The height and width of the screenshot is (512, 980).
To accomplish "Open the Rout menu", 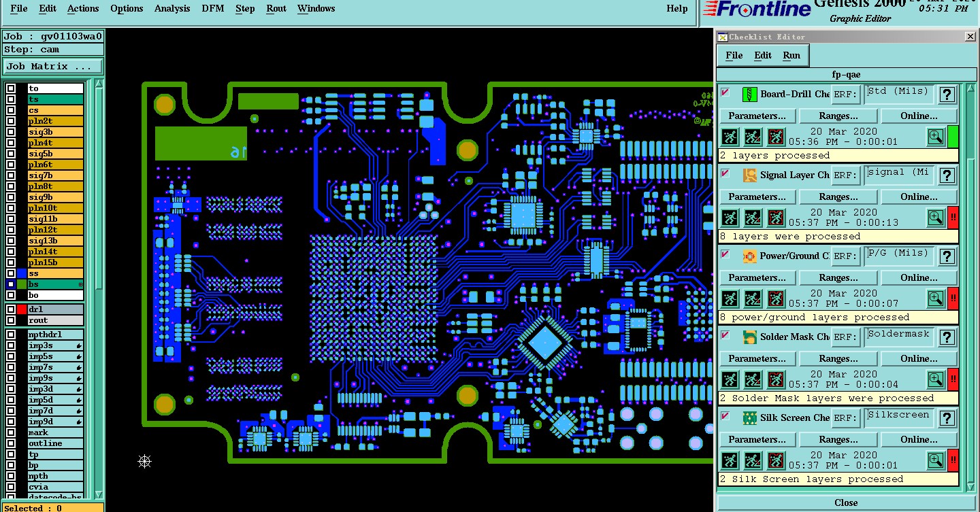I will tap(276, 8).
